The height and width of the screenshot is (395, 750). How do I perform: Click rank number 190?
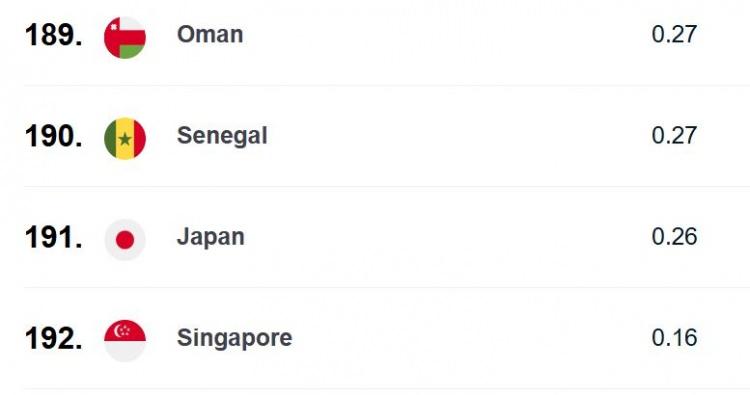pos(53,136)
